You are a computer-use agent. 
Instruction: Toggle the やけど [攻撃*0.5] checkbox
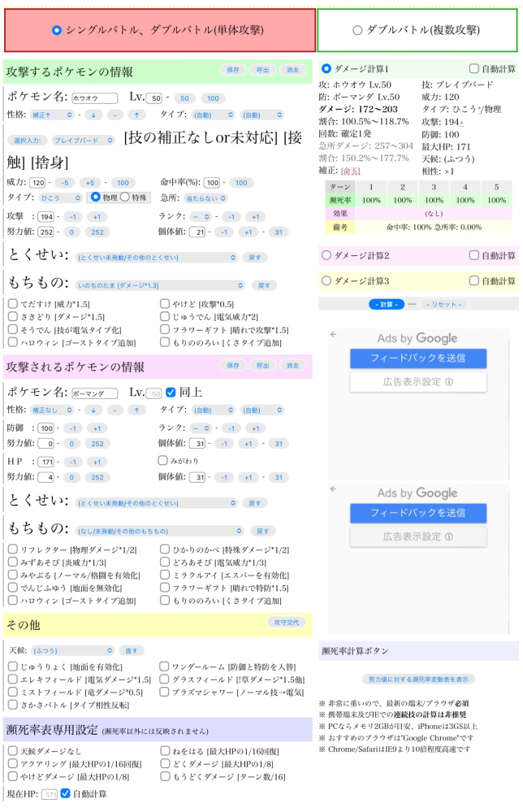165,303
